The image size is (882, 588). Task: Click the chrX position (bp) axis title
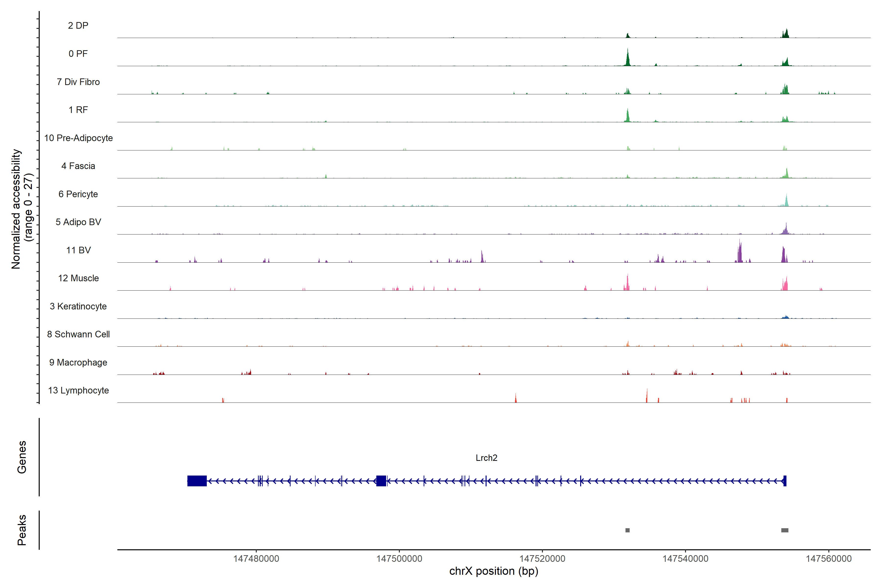[493, 571]
